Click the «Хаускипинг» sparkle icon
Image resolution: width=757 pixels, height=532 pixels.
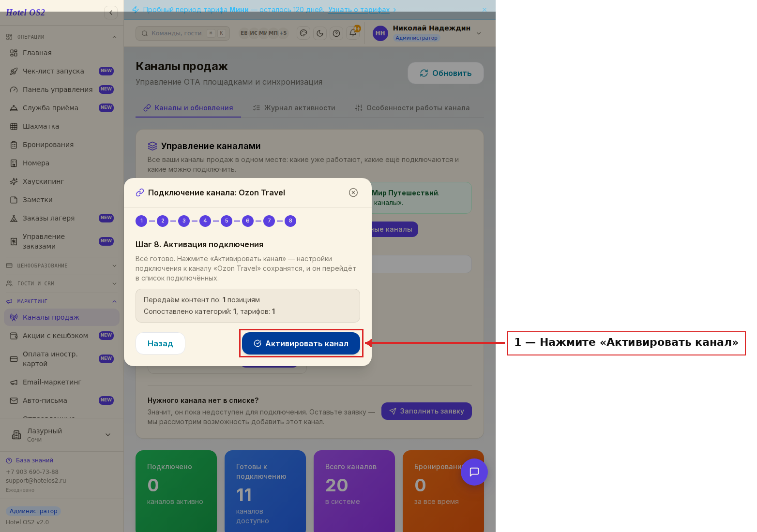[14, 181]
